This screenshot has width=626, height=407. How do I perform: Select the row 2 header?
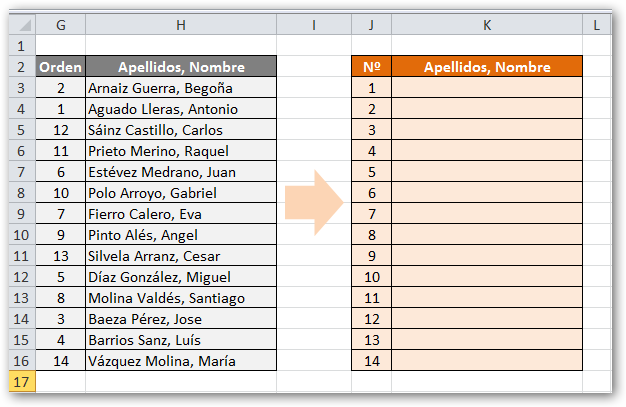pyautogui.click(x=21, y=67)
